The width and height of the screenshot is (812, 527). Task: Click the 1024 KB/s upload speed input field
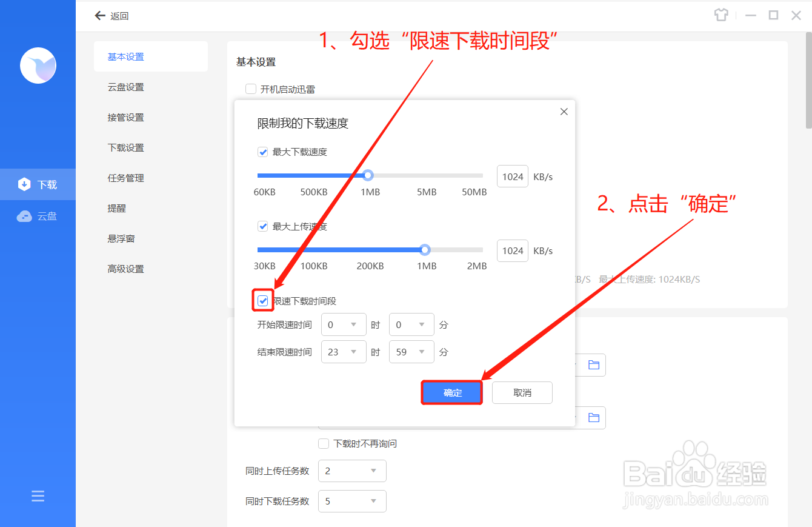coord(512,250)
